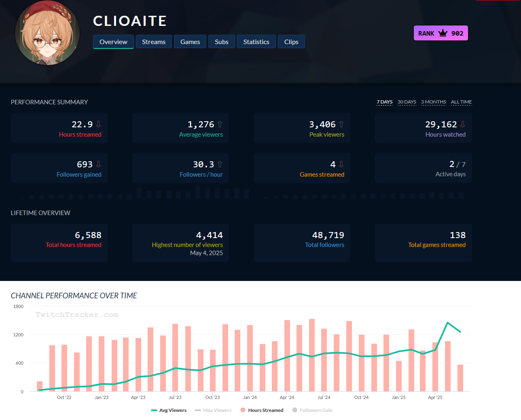Click the Total games streamed label
This screenshot has height=420, width=521.
437,245
